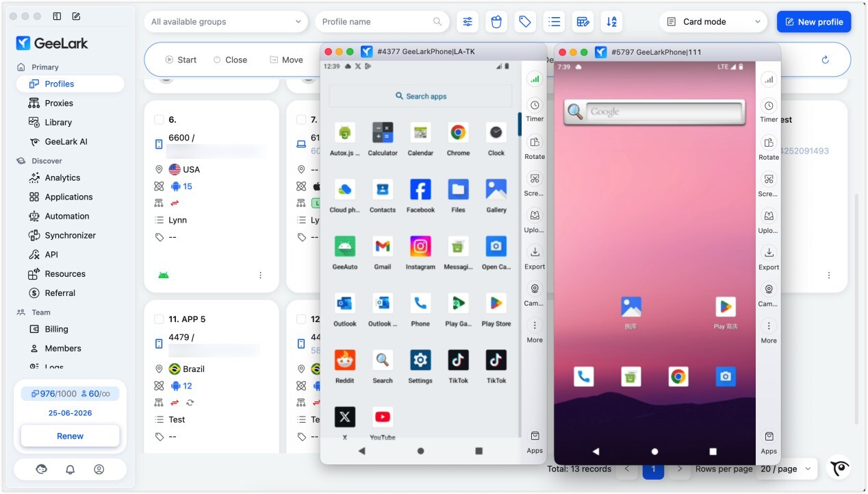The width and height of the screenshot is (868, 494).
Task: Open the Facebook app icon
Action: 420,190
